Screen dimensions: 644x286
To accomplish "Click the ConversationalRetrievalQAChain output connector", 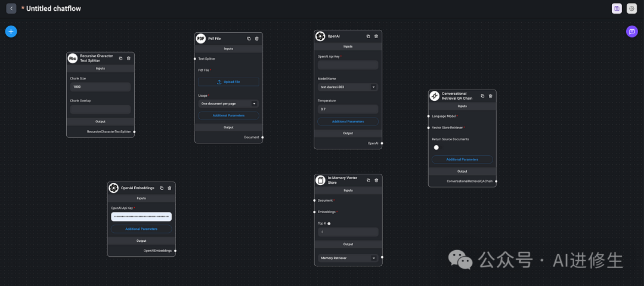I will (496, 181).
